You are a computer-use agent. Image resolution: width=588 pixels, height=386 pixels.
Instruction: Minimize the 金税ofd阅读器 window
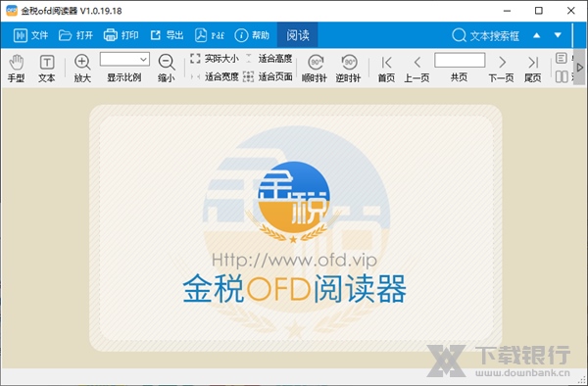[507, 11]
